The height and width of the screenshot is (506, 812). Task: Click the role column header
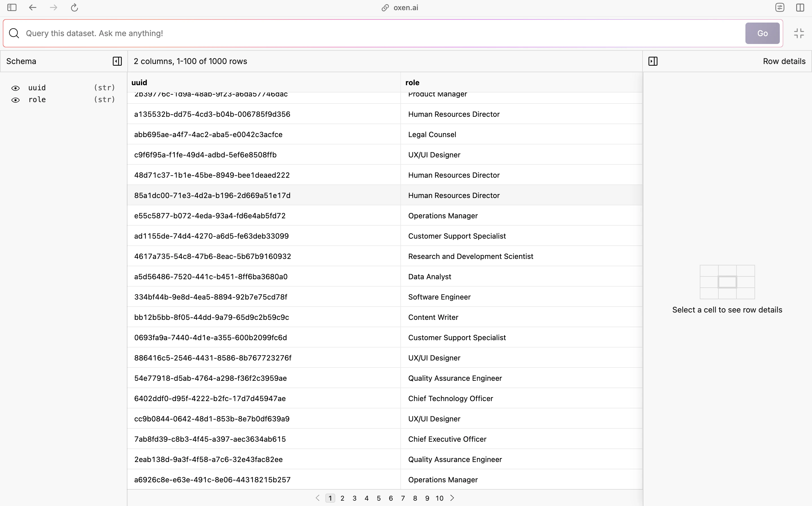coord(412,83)
